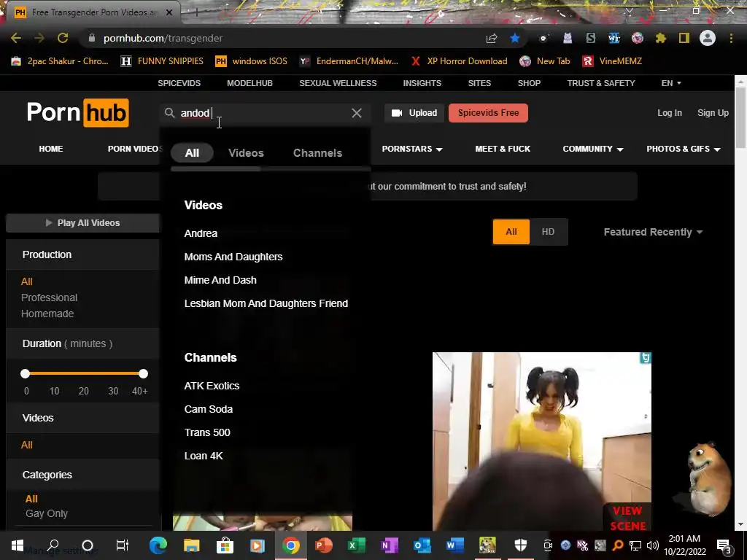
Task: Open the Windows Start menu
Action: tap(18, 545)
